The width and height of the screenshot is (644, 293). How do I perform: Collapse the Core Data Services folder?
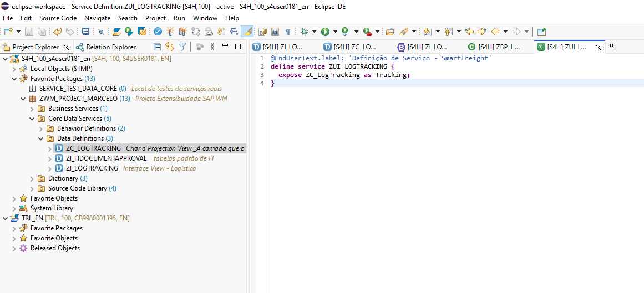click(32, 119)
